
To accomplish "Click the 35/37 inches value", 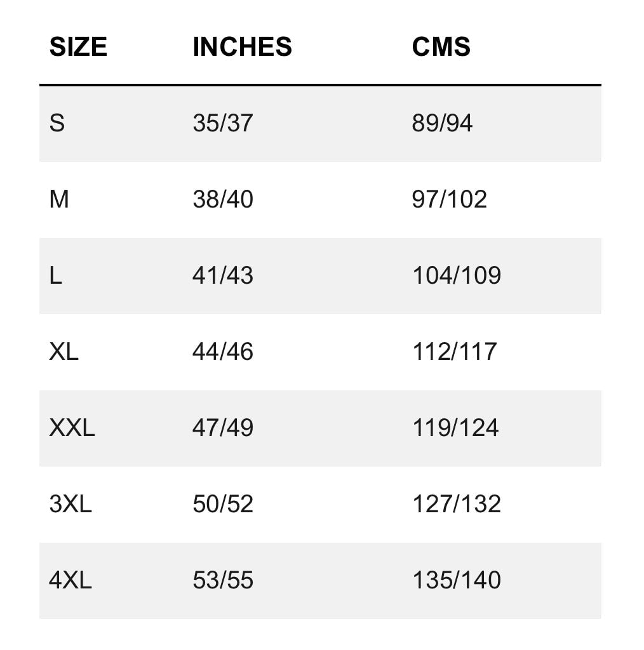I will [222, 123].
